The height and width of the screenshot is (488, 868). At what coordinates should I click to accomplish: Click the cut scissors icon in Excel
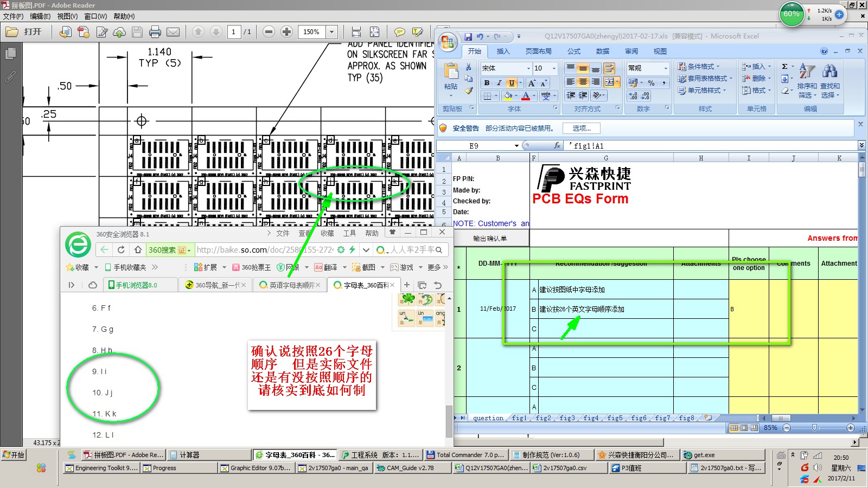point(469,67)
